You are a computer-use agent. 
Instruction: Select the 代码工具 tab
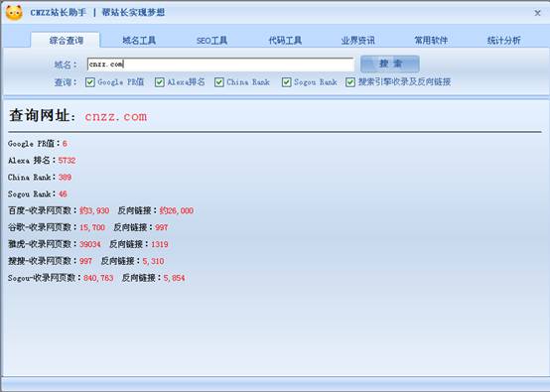click(x=285, y=41)
